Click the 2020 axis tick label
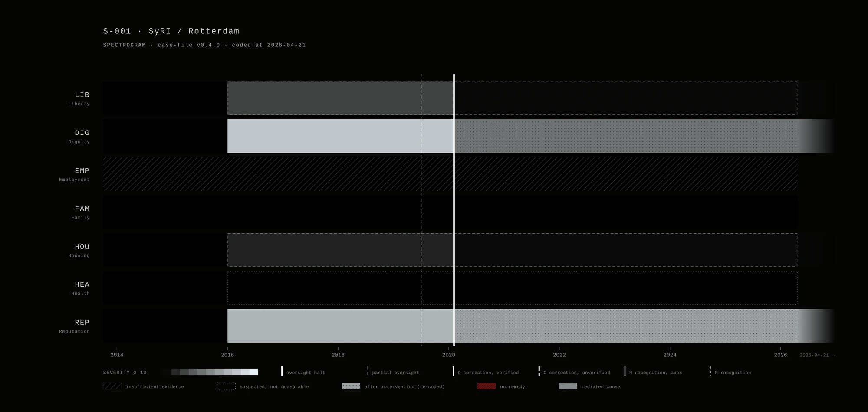The width and height of the screenshot is (868, 412). click(x=449, y=355)
